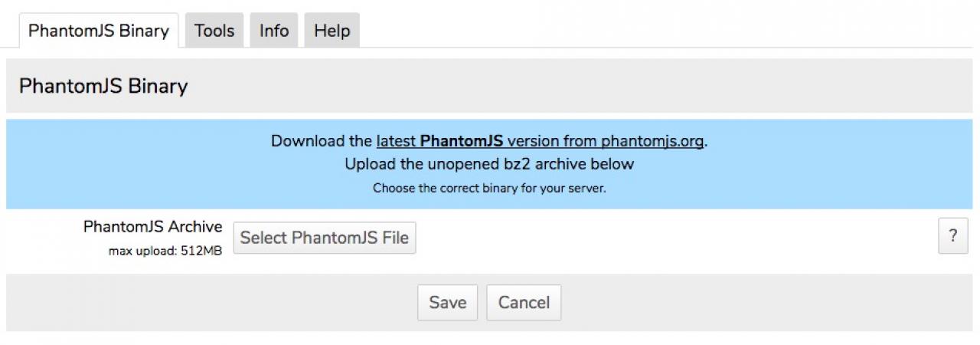Open the latest PhantomJS version link
Viewport: 980px width, 345px height.
[x=539, y=141]
